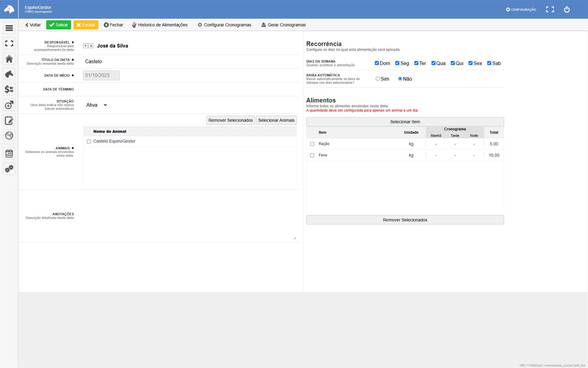
Task: Open the financial dollar sign icon
Action: (x=9, y=89)
